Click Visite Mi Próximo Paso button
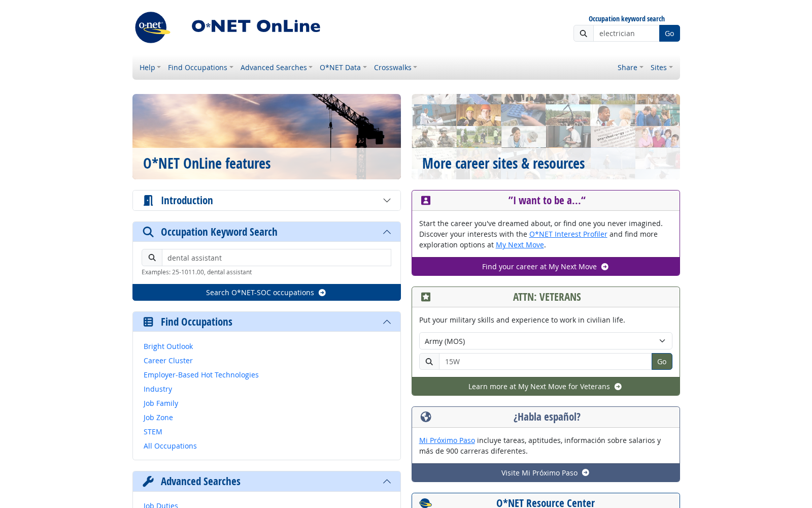 (x=546, y=473)
